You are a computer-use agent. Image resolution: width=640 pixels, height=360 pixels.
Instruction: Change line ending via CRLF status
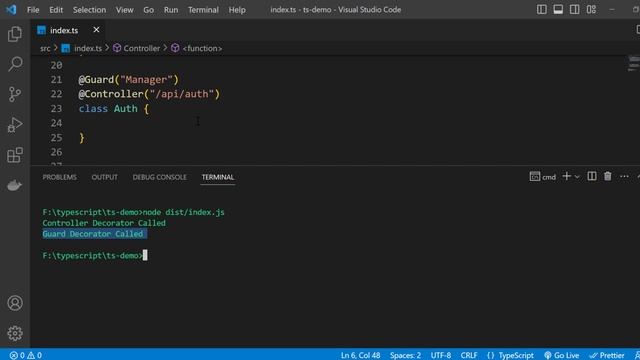(x=469, y=355)
